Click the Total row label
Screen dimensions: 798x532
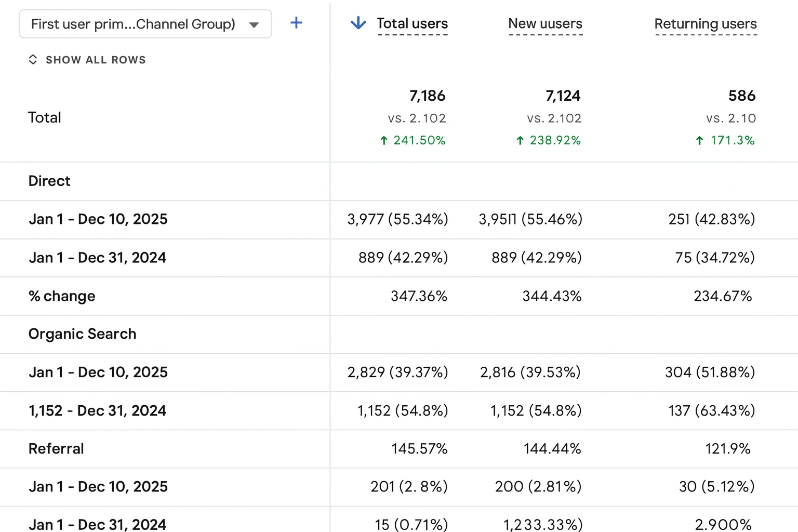(45, 117)
